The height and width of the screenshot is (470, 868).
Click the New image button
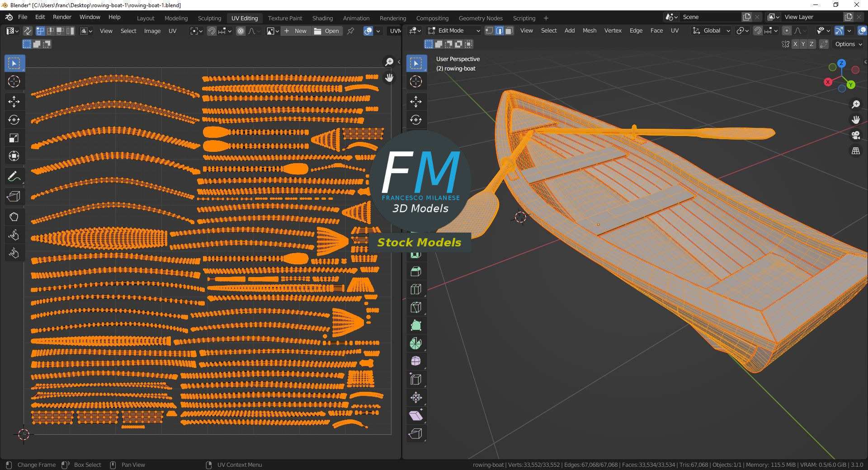[x=295, y=31]
